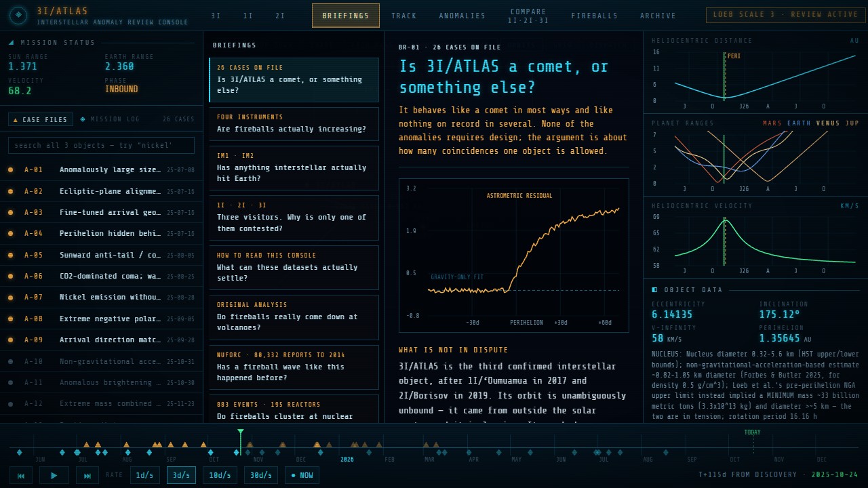This screenshot has width=868, height=488.
Task: Click the 3I/ATLAS logo icon
Action: click(18, 14)
